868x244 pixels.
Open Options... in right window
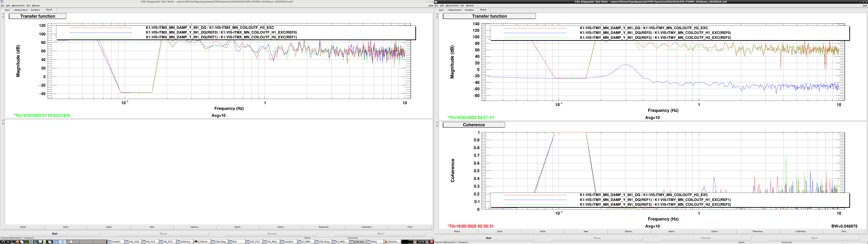(629, 231)
